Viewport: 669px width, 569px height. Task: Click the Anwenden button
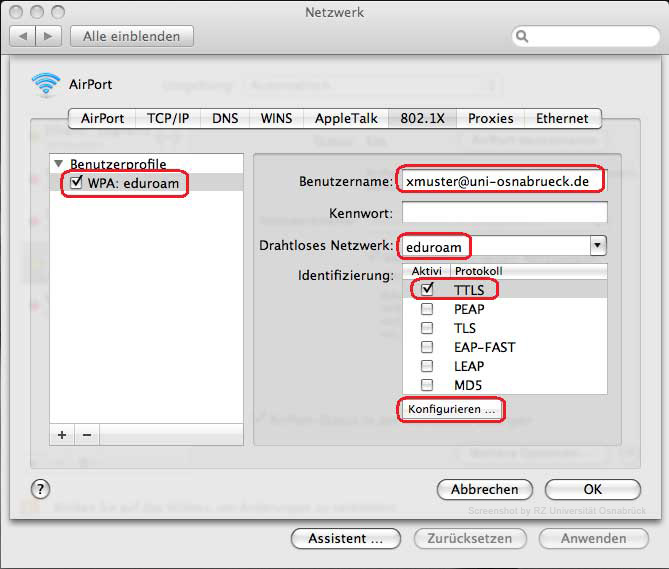coord(593,538)
